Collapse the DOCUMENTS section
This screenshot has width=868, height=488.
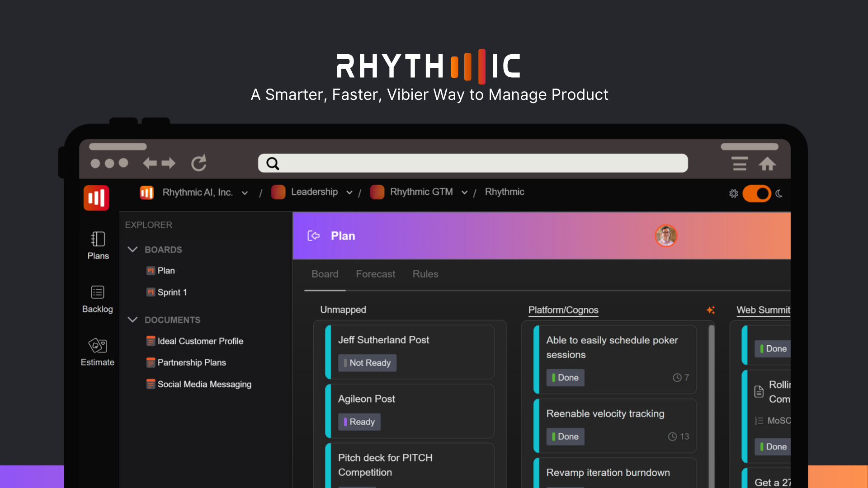point(132,320)
